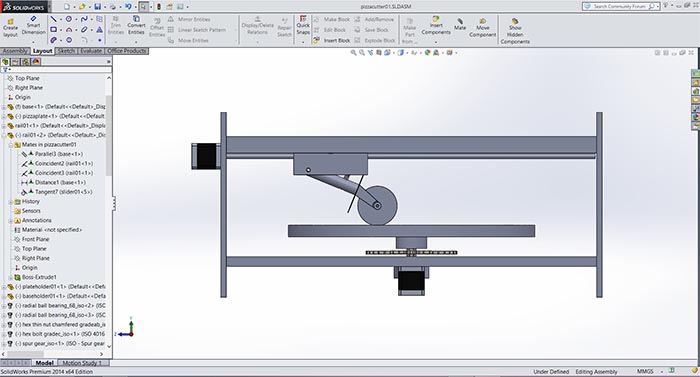Viewport: 700px width, 377px height.
Task: Switch to the Assembly tab
Action: coord(15,51)
